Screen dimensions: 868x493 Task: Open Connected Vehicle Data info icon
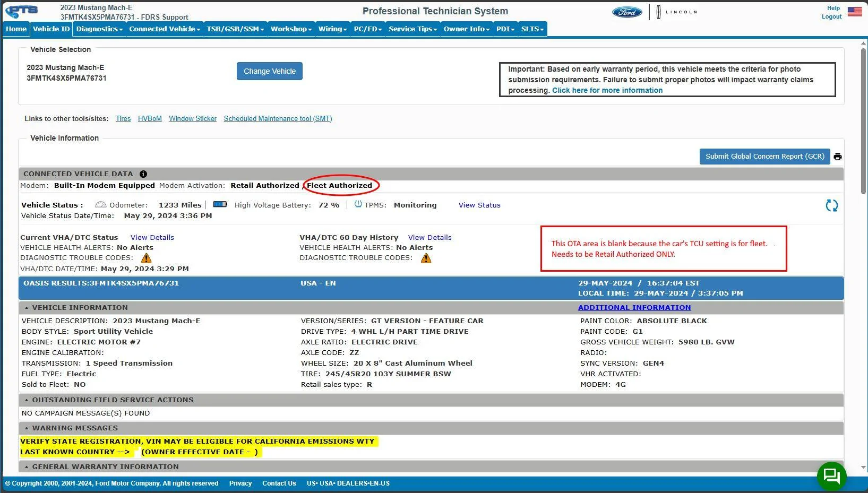click(x=143, y=174)
